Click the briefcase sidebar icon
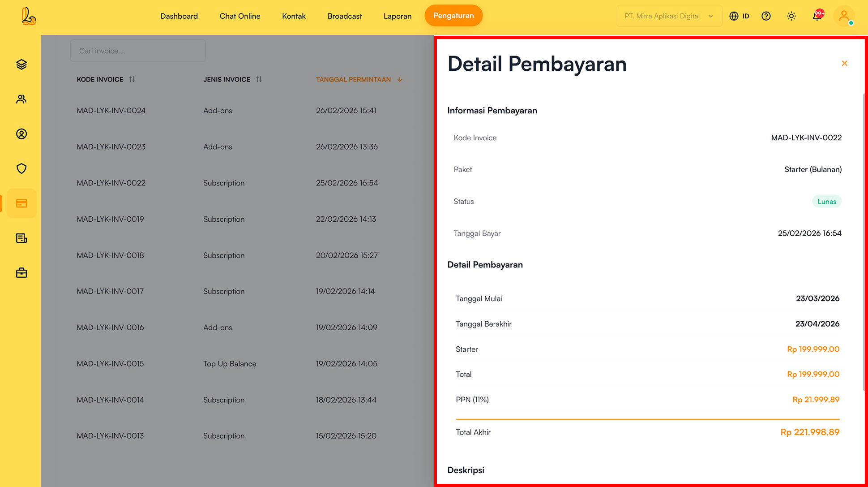The height and width of the screenshot is (487, 868). click(21, 273)
